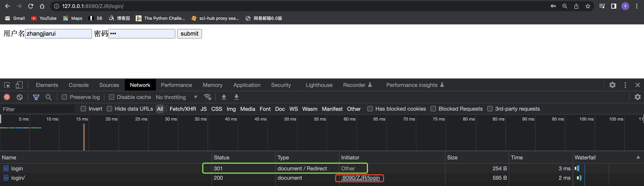Check Has blocked cookies

[x=370, y=109]
